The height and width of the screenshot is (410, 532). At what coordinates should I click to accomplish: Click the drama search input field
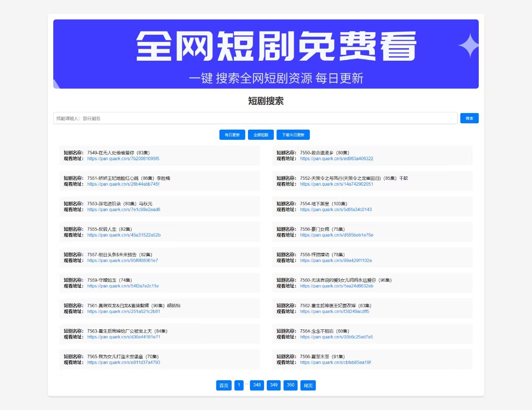click(x=255, y=118)
